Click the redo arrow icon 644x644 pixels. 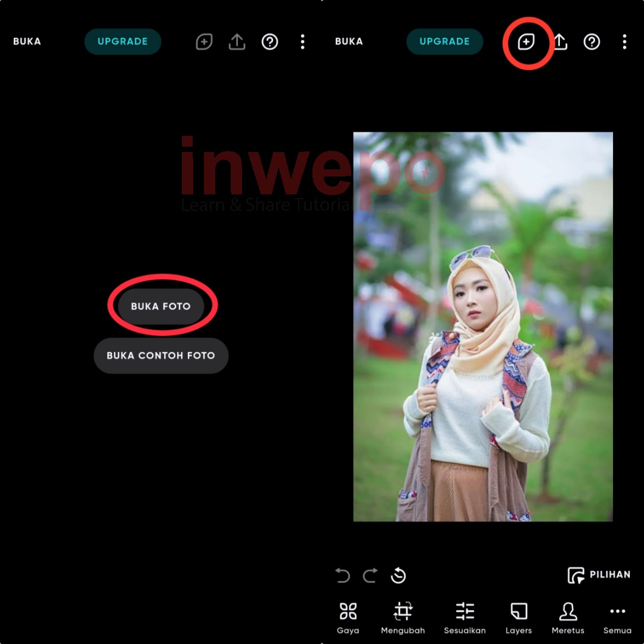click(x=370, y=576)
